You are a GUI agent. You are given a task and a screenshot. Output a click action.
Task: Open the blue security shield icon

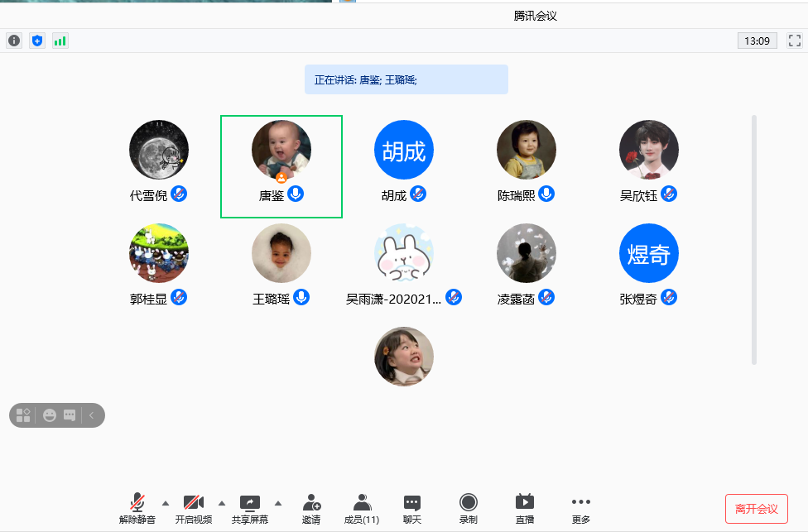(x=37, y=41)
